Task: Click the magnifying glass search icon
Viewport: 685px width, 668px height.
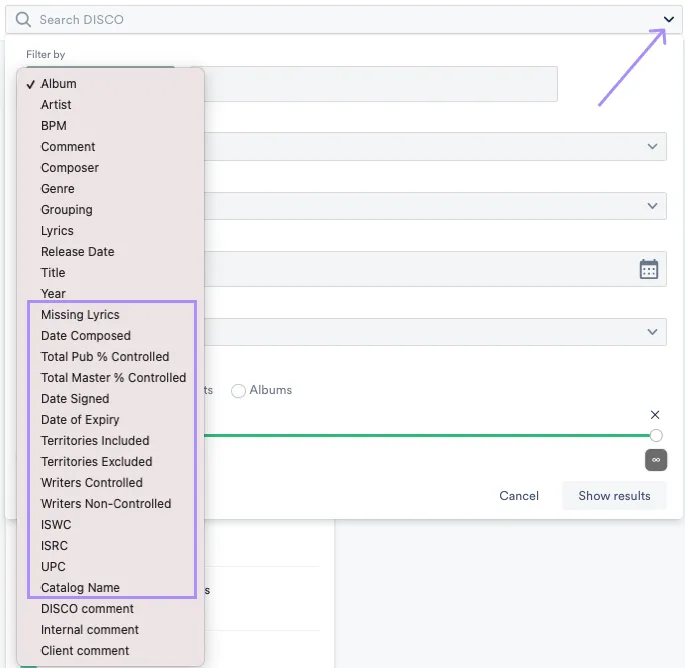Action: pos(23,19)
